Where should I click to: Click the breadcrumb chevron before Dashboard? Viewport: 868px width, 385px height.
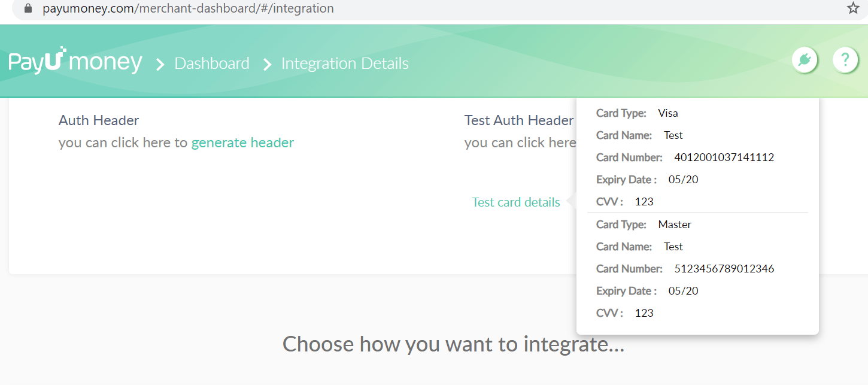click(x=160, y=64)
